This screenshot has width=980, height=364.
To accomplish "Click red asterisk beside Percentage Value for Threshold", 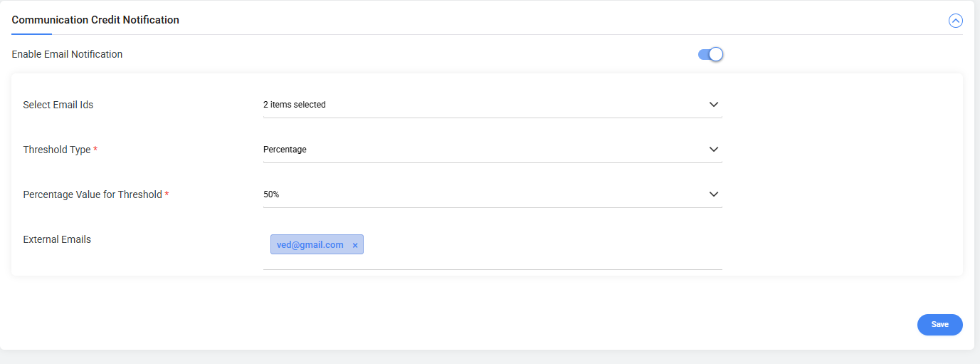I will tap(167, 194).
